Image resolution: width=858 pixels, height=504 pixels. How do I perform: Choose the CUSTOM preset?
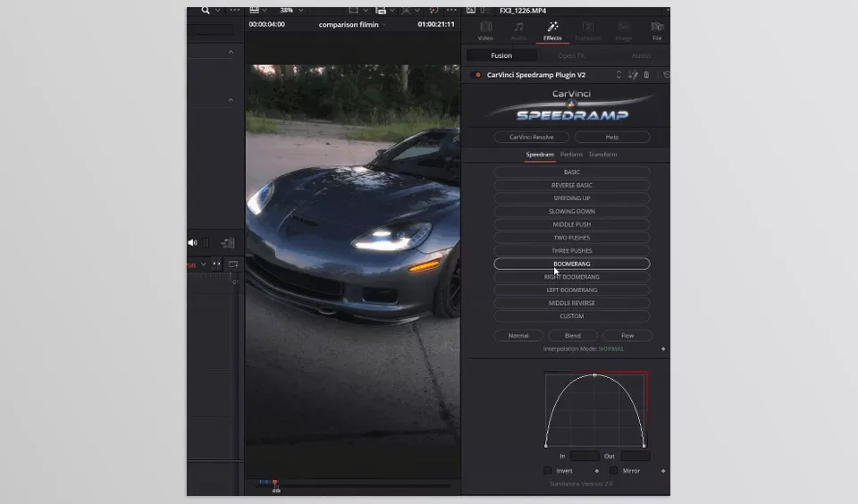[572, 316]
